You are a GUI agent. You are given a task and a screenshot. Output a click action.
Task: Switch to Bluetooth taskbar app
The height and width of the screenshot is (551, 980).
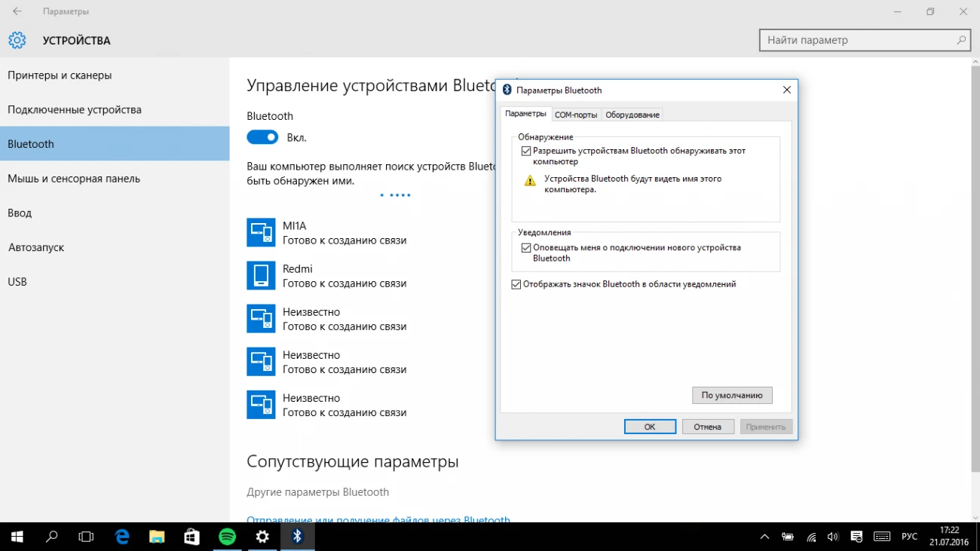click(x=297, y=537)
